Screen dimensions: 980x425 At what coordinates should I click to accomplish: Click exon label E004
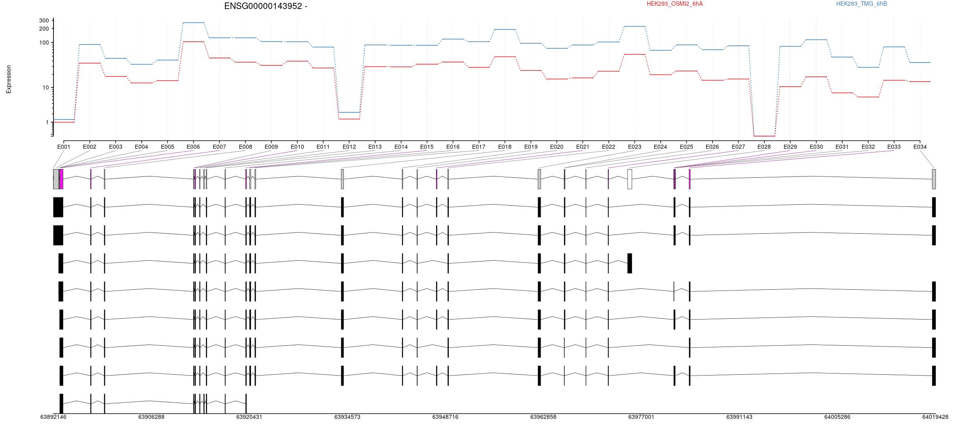(141, 147)
